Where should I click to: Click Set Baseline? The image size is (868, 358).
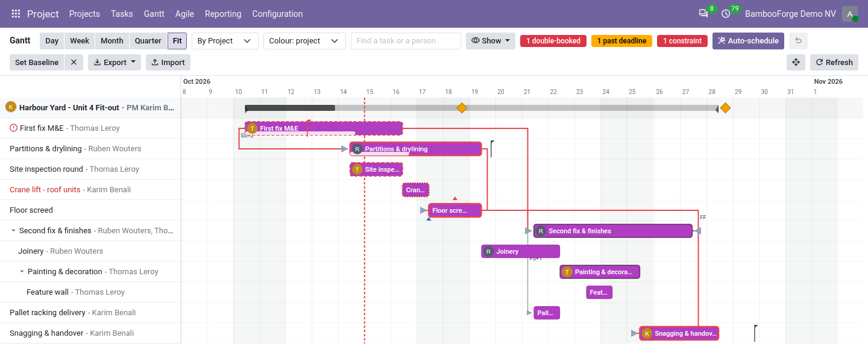[x=37, y=62]
